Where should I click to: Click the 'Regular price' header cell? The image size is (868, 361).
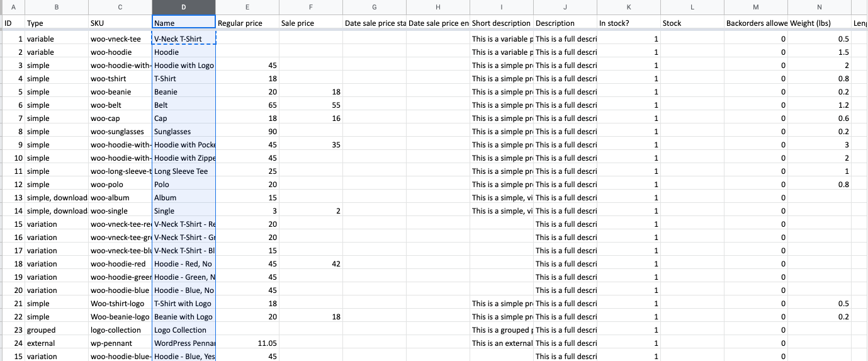[247, 23]
